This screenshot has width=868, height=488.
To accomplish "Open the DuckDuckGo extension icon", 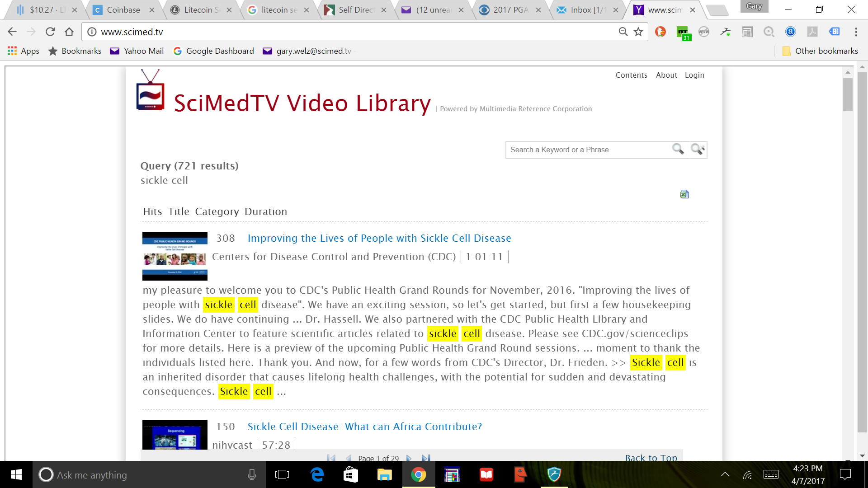I will (660, 32).
